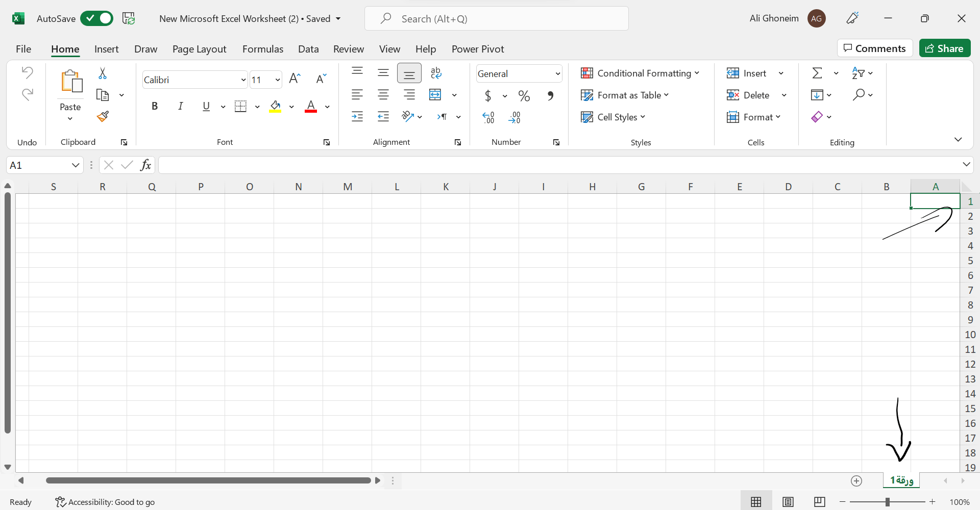Click the Paste clipboard icon
Image resolution: width=980 pixels, height=510 pixels.
[71, 82]
